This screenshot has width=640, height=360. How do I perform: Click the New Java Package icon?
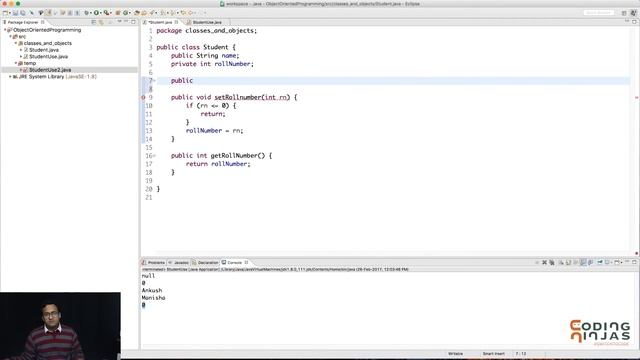(118, 13)
